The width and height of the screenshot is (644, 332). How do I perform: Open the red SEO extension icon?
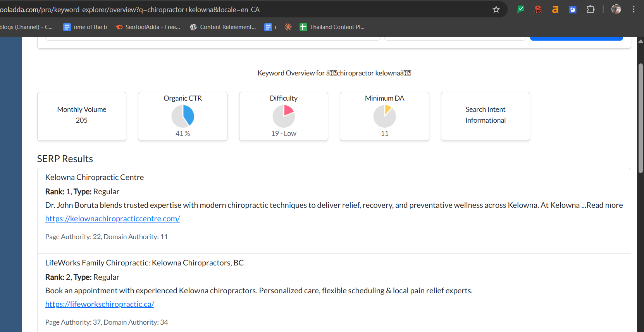point(538,10)
